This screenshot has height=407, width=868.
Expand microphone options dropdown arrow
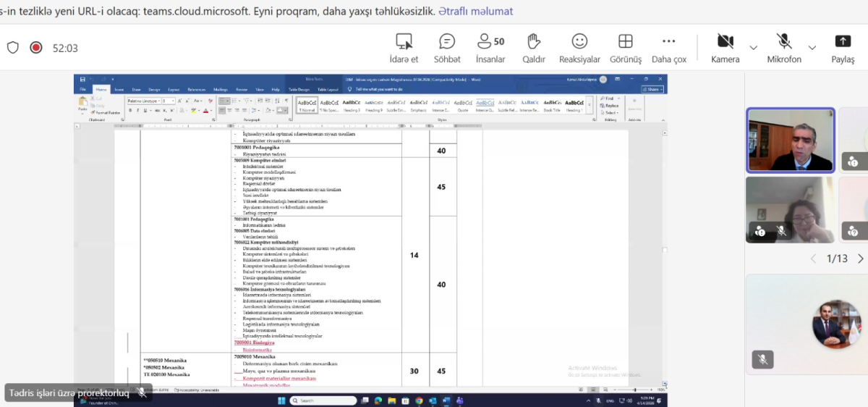pos(812,48)
